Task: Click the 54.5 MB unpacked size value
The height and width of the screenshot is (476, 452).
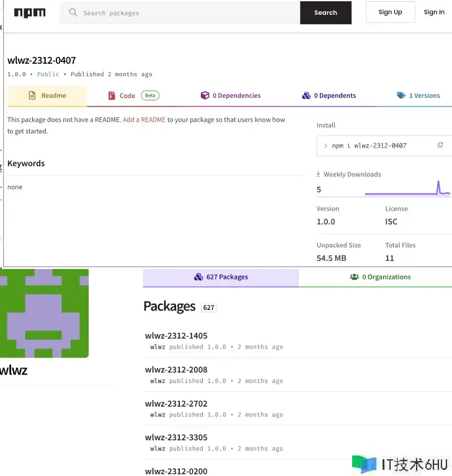Action: click(x=332, y=258)
